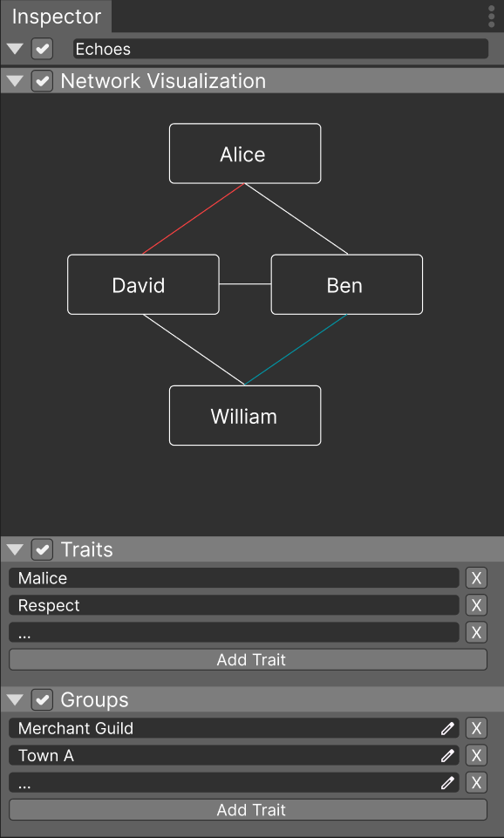
Task: Toggle the Groups component checkbox
Action: pos(42,700)
